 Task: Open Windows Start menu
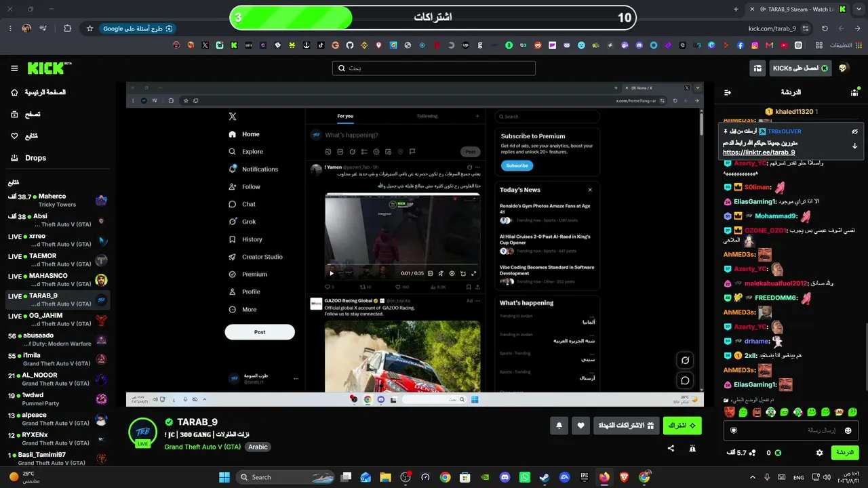click(x=224, y=477)
